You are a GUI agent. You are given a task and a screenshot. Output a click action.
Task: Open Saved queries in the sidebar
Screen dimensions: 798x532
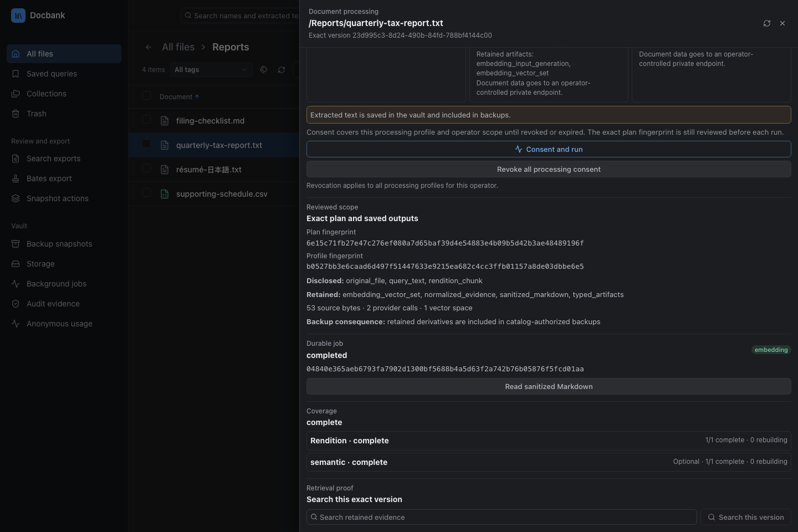pyautogui.click(x=64, y=74)
